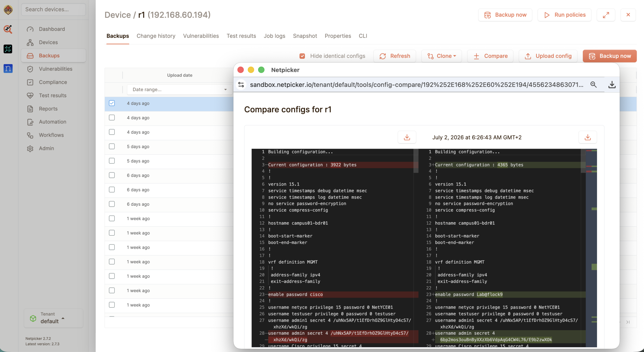Click the Upload config button

(548, 56)
